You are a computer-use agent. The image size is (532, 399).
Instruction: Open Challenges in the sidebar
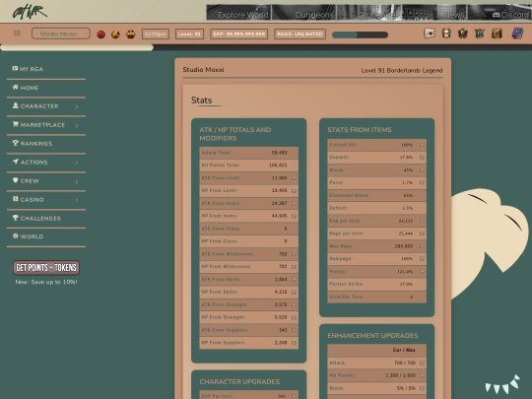click(36, 218)
